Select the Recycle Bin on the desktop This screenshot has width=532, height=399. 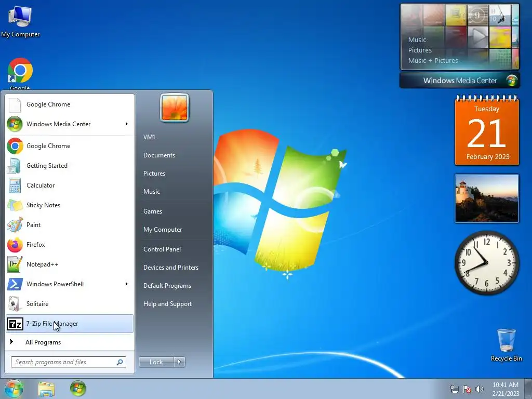(506, 345)
